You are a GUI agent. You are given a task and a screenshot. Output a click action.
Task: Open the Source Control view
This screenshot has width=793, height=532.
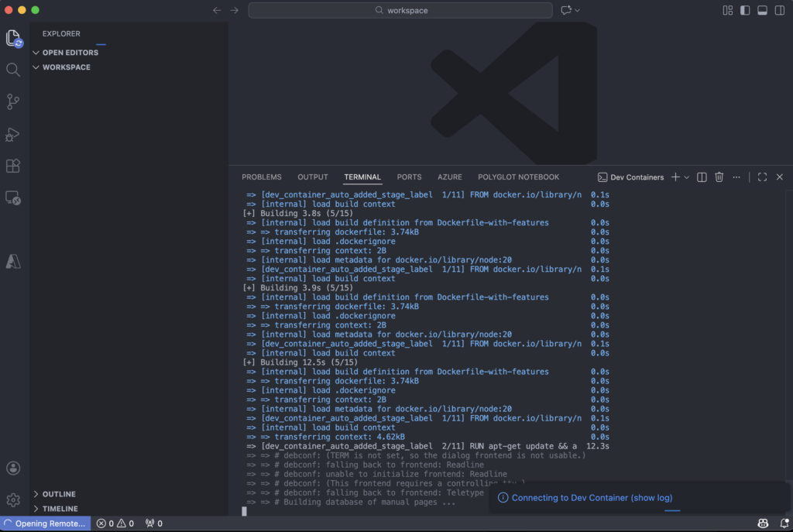click(x=13, y=101)
